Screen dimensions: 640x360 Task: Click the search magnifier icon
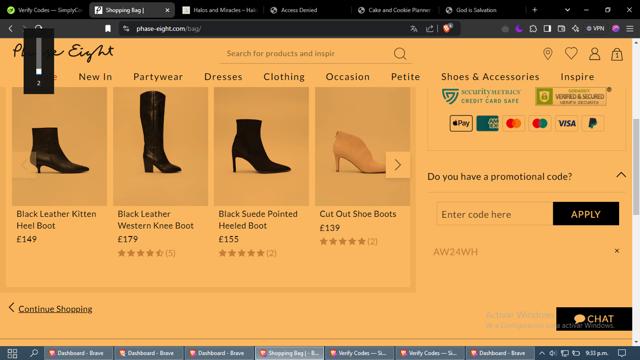[x=400, y=53]
